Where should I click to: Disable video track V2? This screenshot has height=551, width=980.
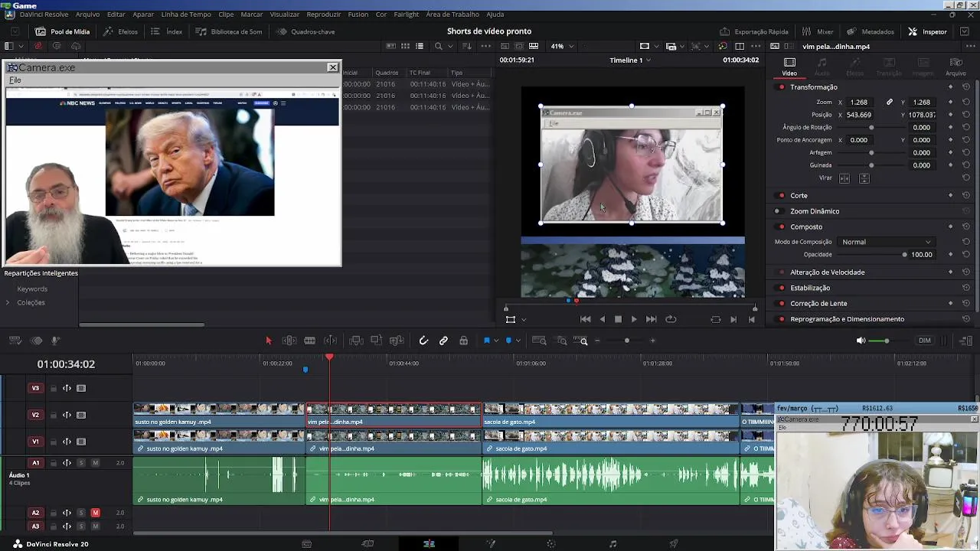coord(81,415)
